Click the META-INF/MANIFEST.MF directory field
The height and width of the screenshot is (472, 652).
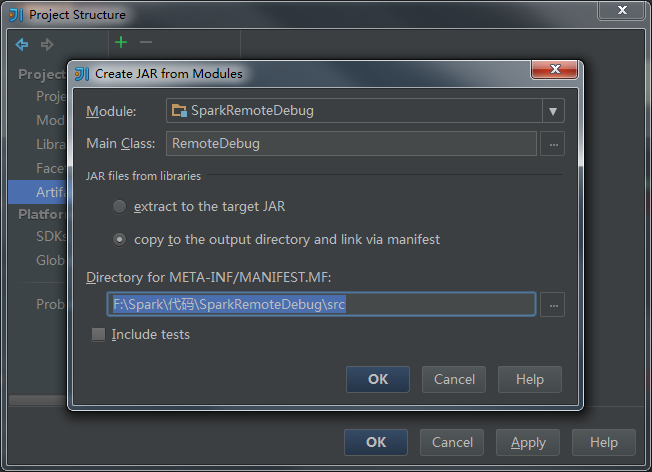321,304
